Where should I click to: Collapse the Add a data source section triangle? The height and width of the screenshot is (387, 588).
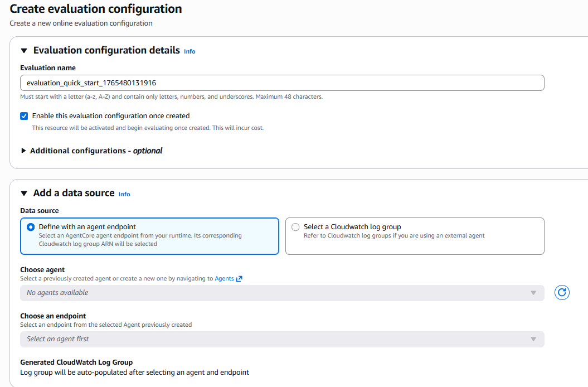coord(24,193)
